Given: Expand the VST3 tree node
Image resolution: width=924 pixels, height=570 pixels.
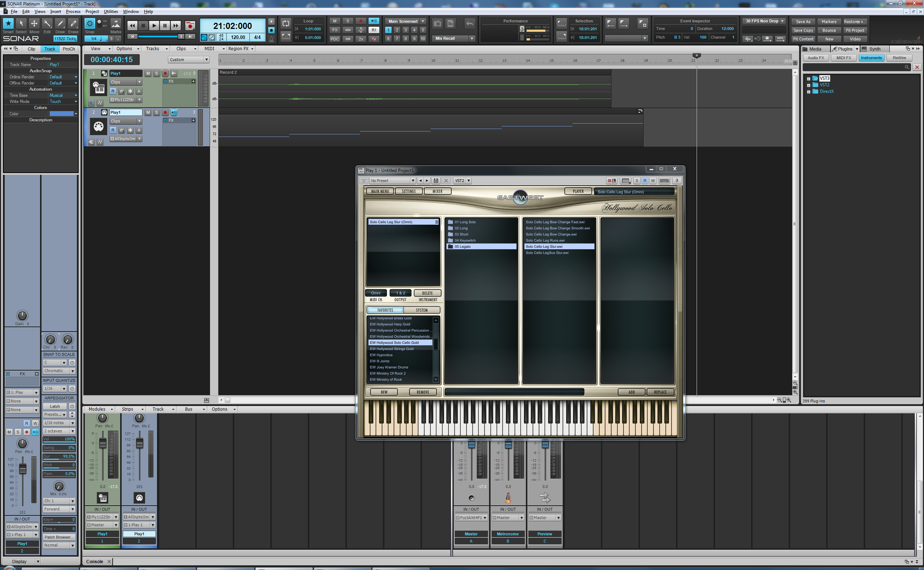Looking at the screenshot, I should tap(808, 79).
